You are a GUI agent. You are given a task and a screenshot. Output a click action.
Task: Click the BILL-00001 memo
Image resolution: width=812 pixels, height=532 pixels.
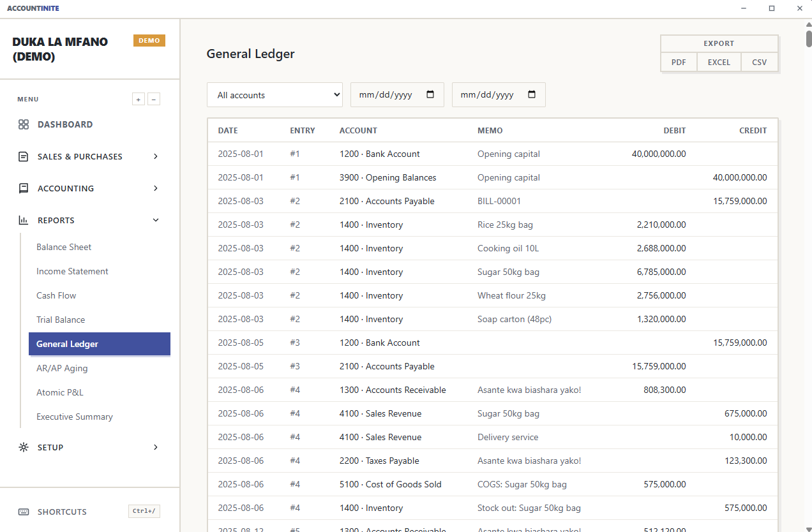(499, 201)
